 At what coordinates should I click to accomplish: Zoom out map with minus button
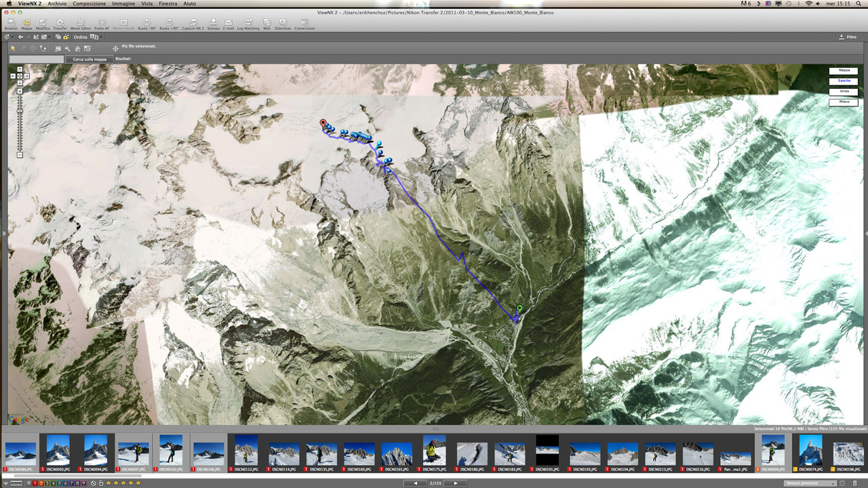20,155
